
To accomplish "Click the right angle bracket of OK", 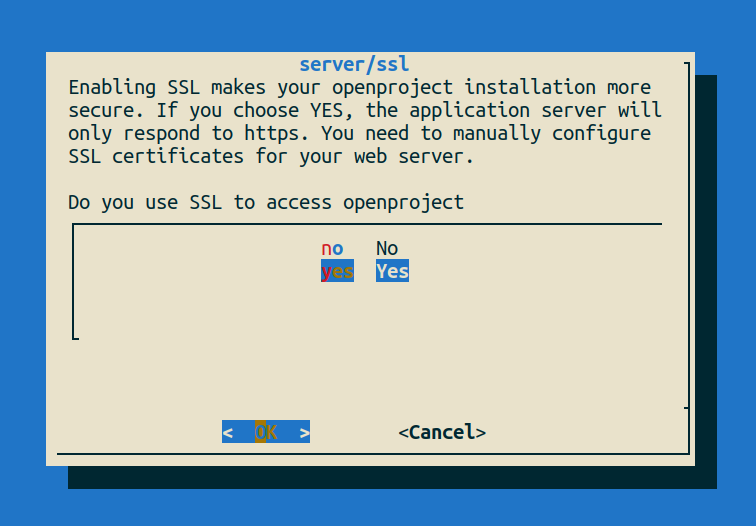I will tap(304, 432).
